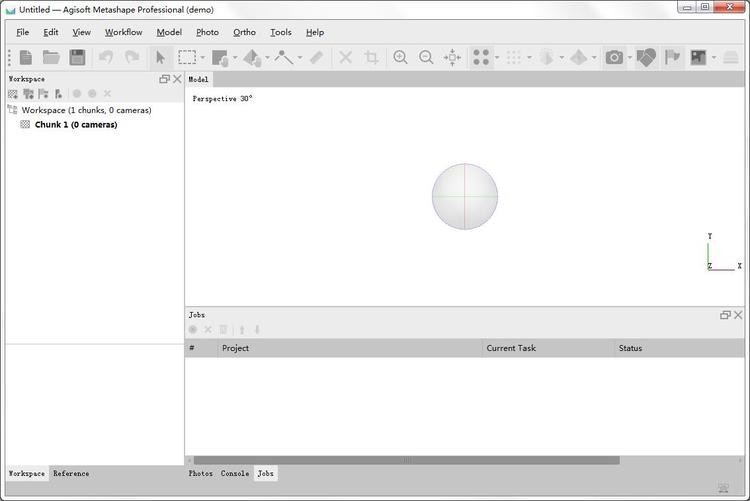Image resolution: width=750 pixels, height=501 pixels.
Task: Toggle Show Aligned Chunks icon at toolbar end
Action: (x=730, y=57)
